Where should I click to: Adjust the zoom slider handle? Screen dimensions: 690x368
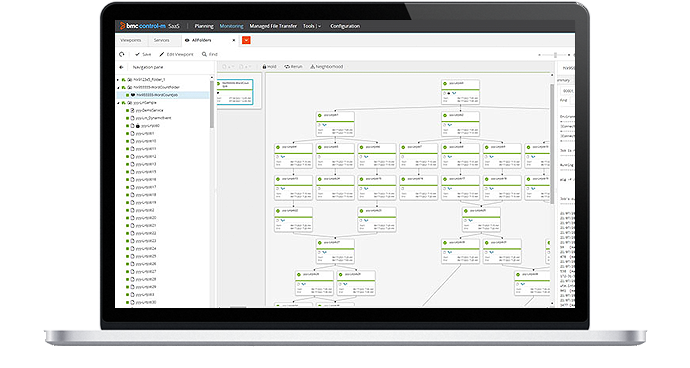[555, 55]
